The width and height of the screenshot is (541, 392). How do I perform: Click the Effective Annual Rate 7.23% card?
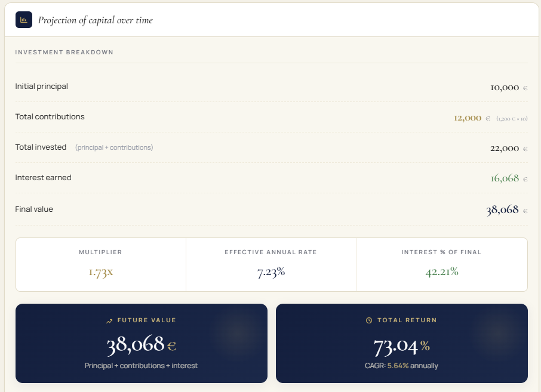point(270,264)
